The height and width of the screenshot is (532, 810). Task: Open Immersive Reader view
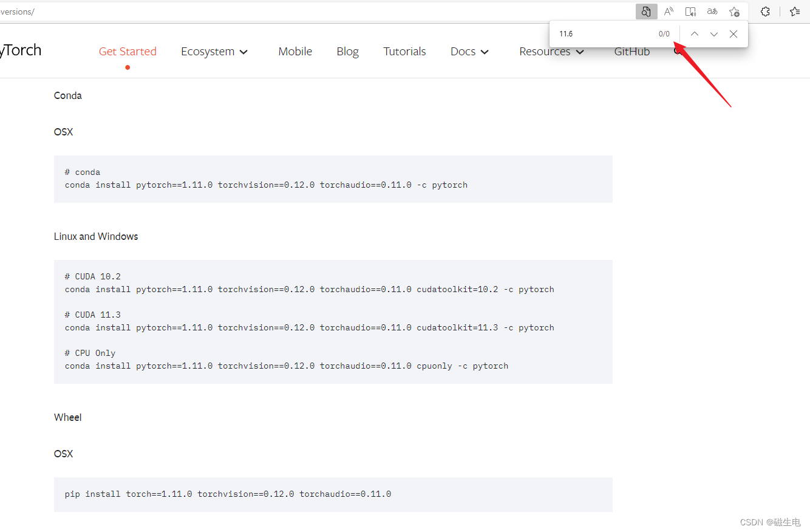point(690,12)
